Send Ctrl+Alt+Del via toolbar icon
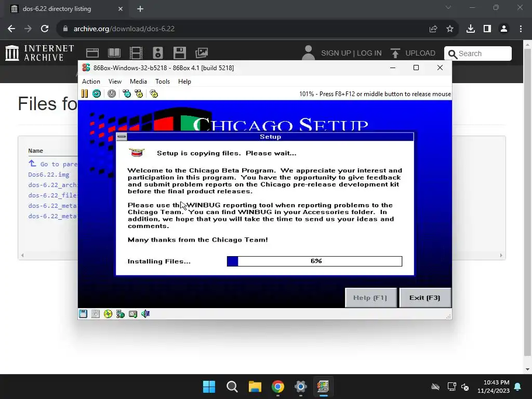Image resolution: width=532 pixels, height=399 pixels. point(127,94)
